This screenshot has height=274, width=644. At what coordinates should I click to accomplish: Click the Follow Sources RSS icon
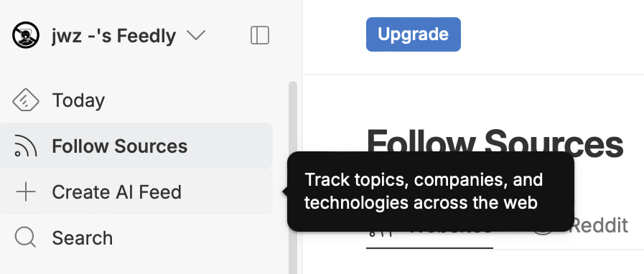tap(25, 146)
